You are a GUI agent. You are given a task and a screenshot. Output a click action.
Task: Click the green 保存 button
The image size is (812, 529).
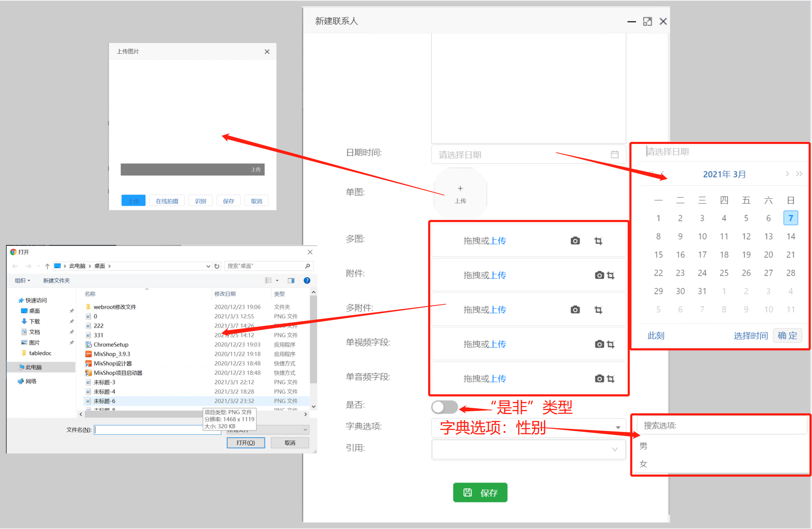pyautogui.click(x=480, y=492)
